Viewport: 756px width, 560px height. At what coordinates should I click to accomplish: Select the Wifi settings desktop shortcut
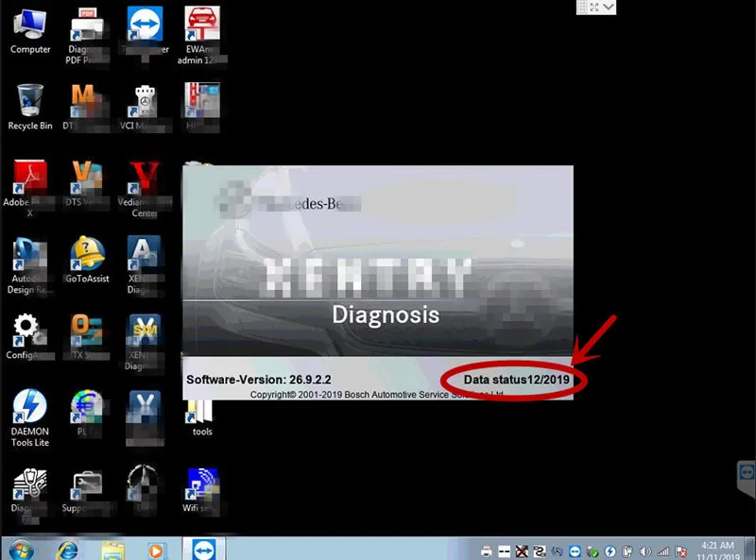(202, 489)
